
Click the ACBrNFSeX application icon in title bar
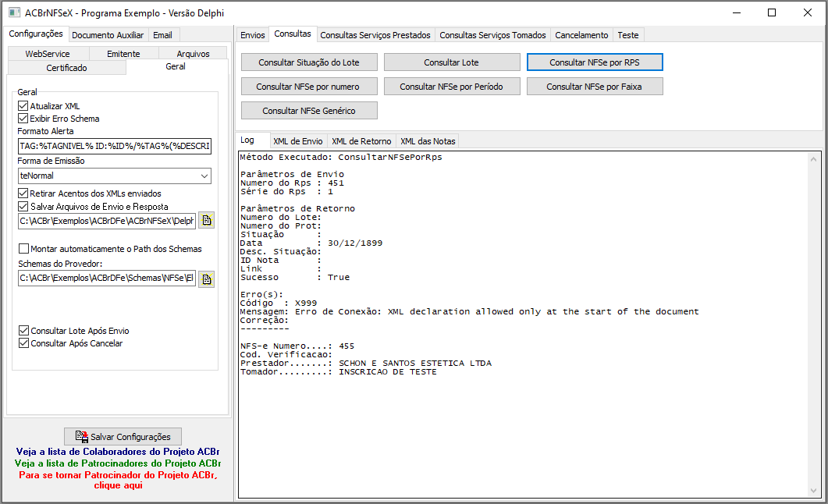point(14,12)
